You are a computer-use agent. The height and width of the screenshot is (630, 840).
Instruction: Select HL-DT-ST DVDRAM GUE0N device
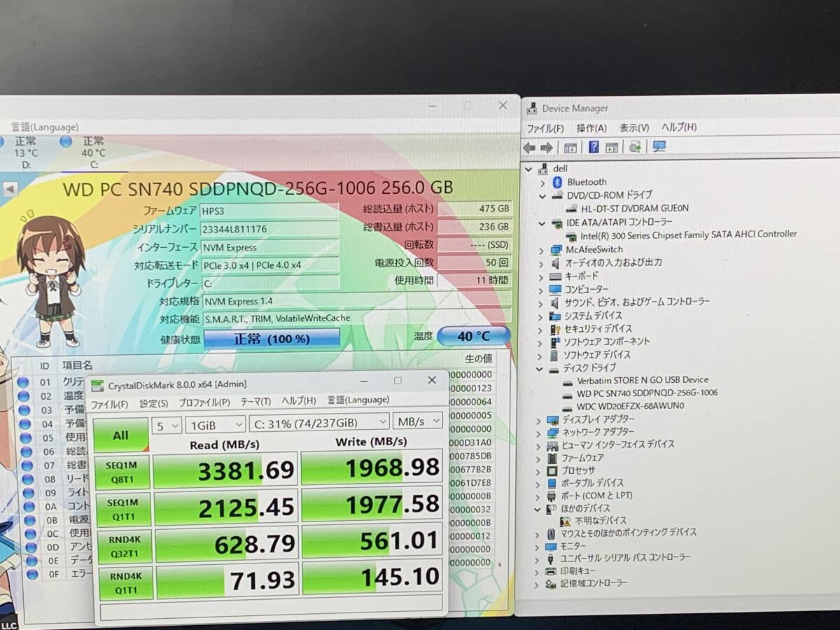tap(634, 208)
